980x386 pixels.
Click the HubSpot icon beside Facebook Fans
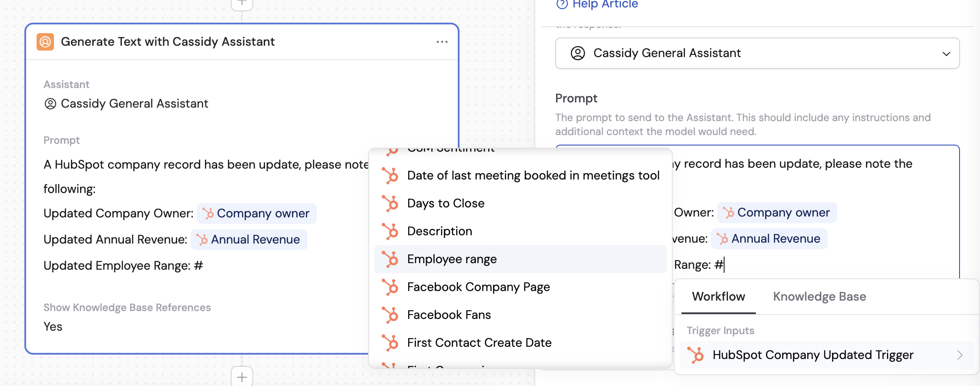(x=390, y=315)
